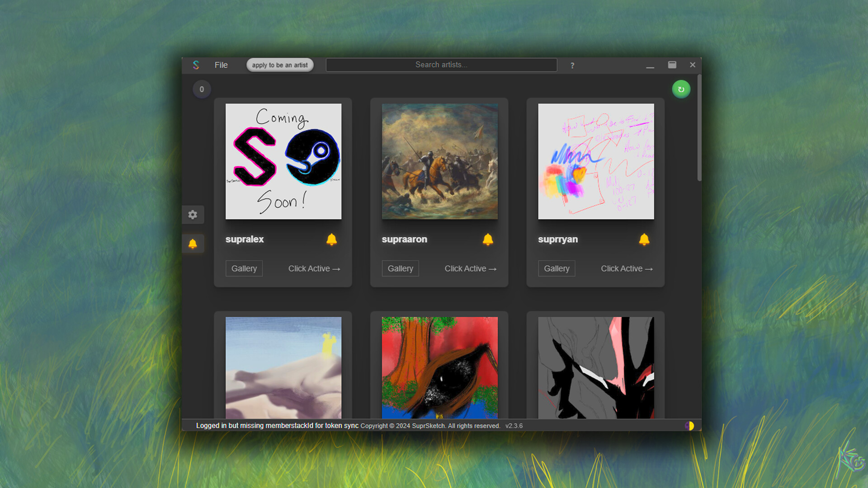This screenshot has height=488, width=868.
Task: Open settings with the gear icon in sidebar
Action: click(x=193, y=215)
